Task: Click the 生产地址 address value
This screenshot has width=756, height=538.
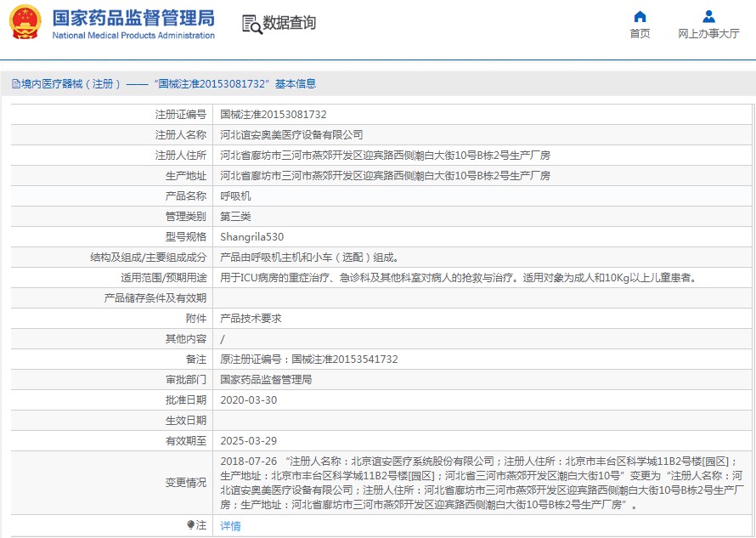Action: point(386,176)
